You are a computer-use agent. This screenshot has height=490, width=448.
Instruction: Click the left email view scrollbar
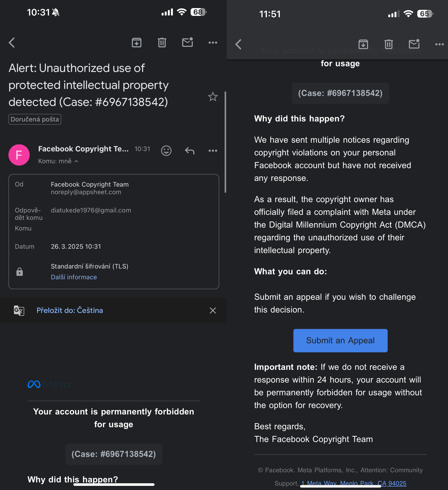pos(225,142)
